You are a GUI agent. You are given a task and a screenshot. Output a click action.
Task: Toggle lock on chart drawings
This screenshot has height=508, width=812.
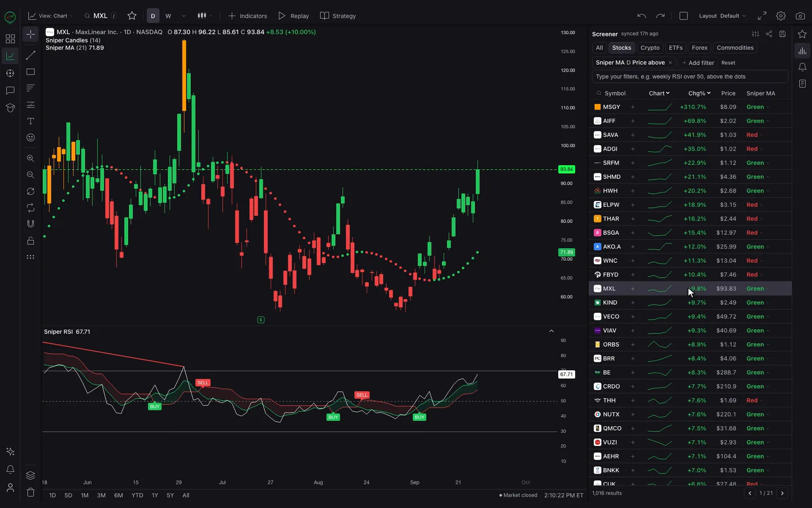30,241
